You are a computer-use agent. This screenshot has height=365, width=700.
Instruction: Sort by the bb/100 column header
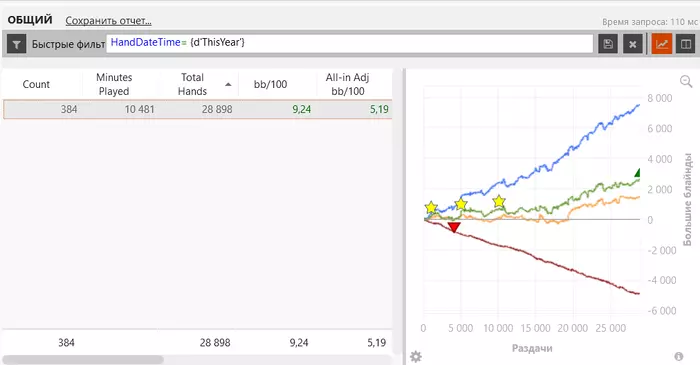270,84
